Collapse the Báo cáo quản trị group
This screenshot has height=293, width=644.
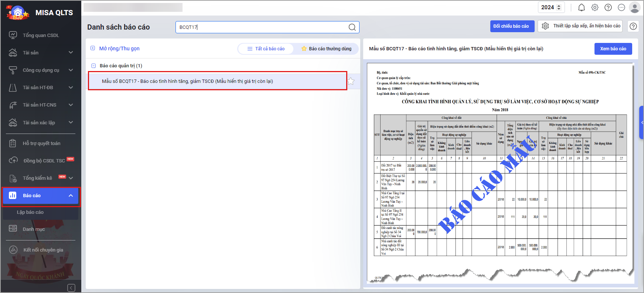(x=93, y=66)
